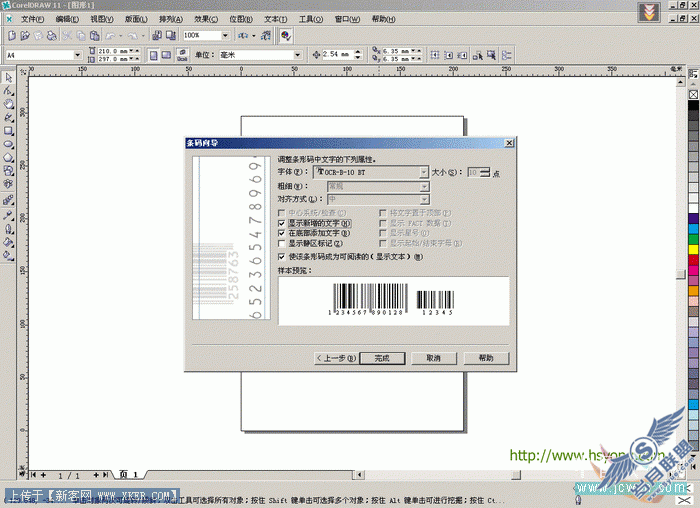Uncheck 显示新增的文字 checkbox
Image resolution: width=700 pixels, height=508 pixels.
282,223
